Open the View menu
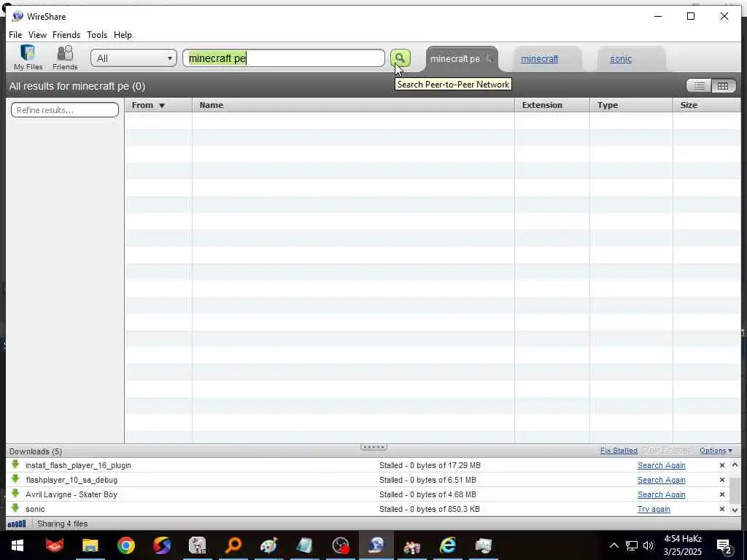747x560 pixels. [x=37, y=35]
